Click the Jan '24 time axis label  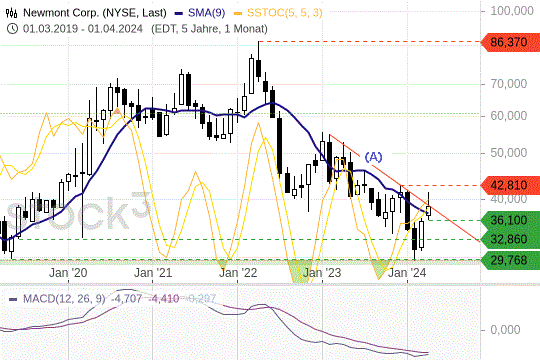click(407, 273)
